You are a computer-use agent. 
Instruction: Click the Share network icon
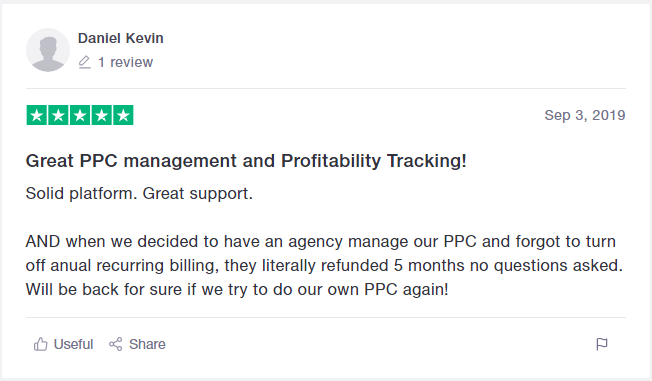(x=116, y=344)
